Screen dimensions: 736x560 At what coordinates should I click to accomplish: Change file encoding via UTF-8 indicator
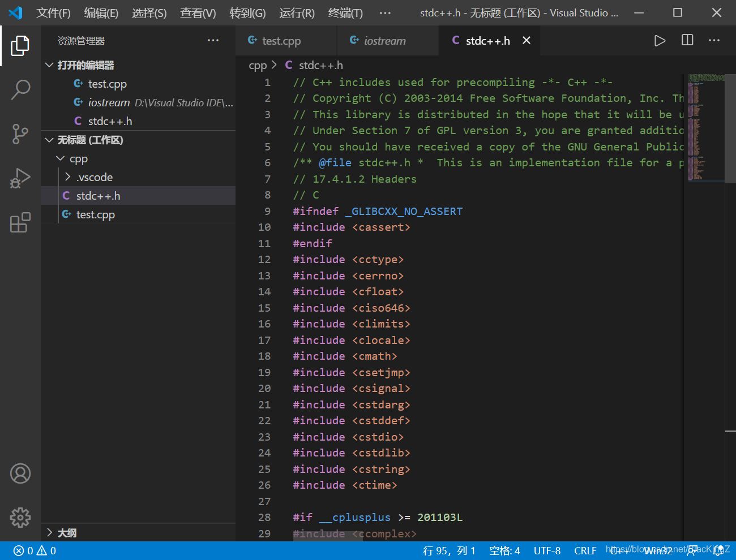547,550
